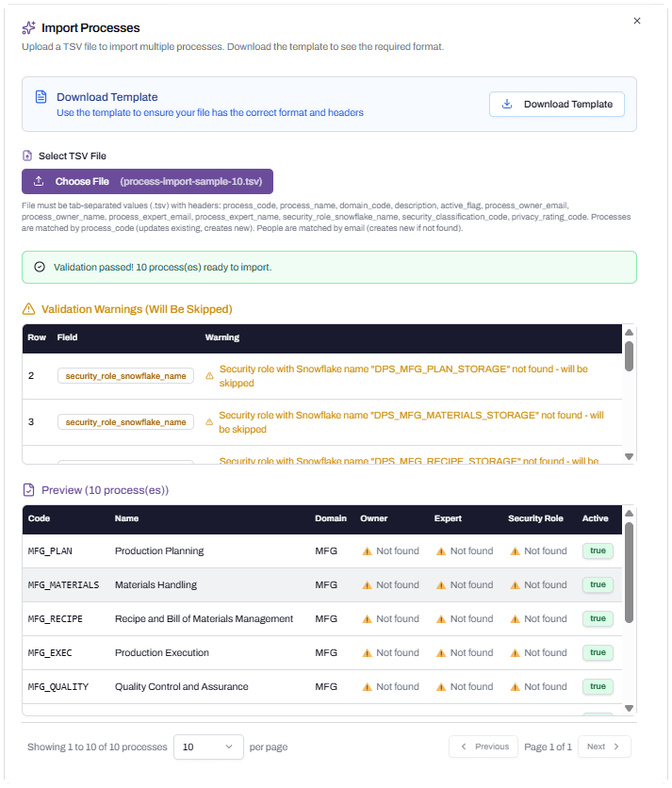Click the Owner warning icon in MFG_PLAN row

click(x=368, y=551)
